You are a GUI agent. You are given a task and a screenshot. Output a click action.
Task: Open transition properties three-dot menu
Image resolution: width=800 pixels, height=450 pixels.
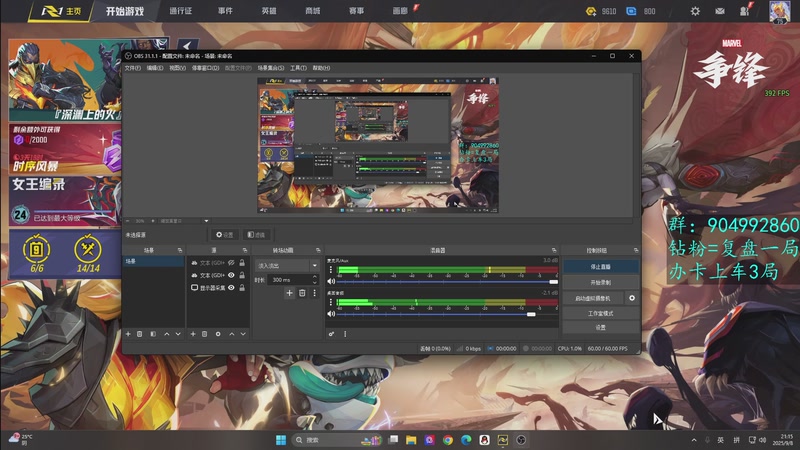(x=314, y=293)
